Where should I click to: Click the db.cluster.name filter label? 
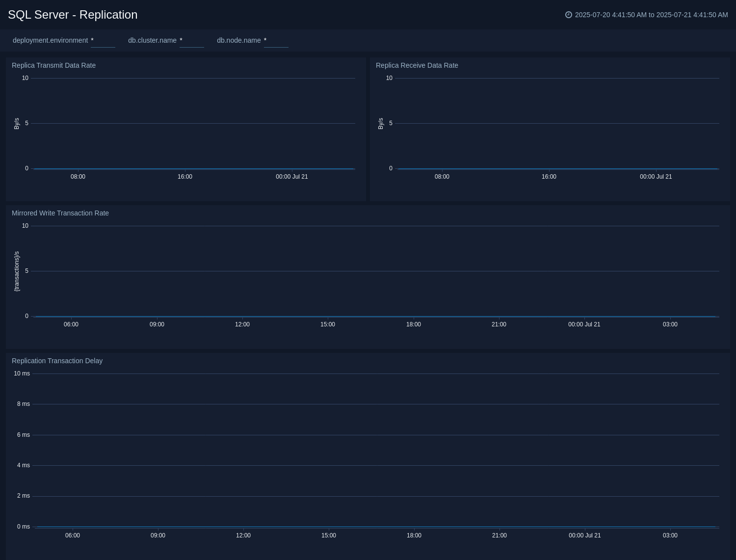[x=152, y=40]
